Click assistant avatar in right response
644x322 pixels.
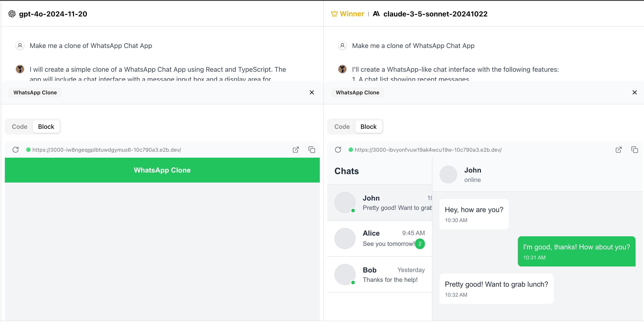[342, 69]
